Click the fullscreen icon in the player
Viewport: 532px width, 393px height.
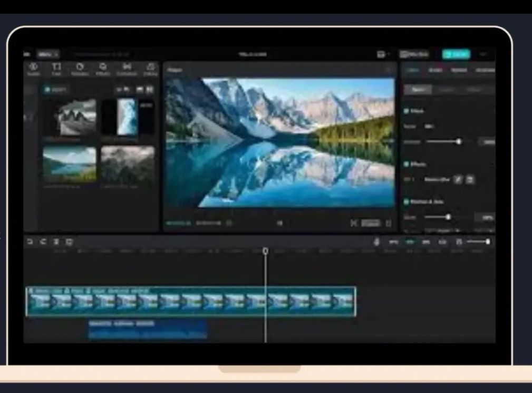(x=389, y=223)
